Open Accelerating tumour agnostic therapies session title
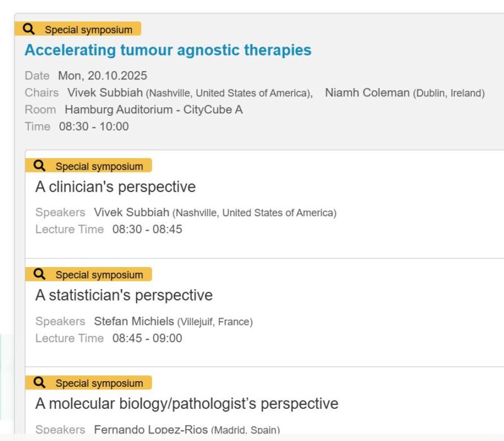Viewport: 504px width, 441px height. 168,50
